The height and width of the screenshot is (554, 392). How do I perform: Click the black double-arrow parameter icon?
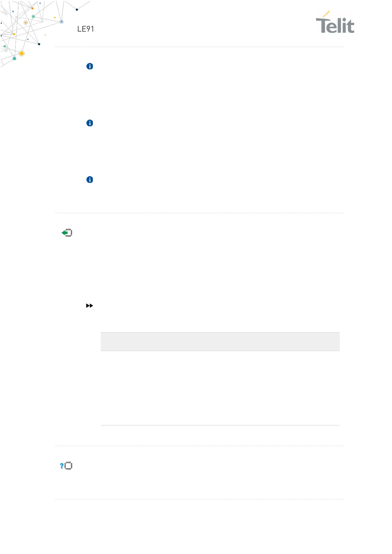(x=90, y=306)
